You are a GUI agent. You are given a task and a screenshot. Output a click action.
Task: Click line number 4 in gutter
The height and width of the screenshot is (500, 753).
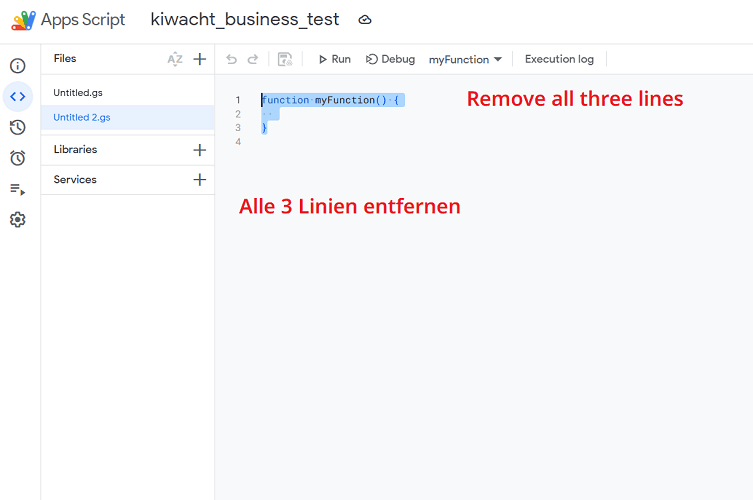coord(238,142)
